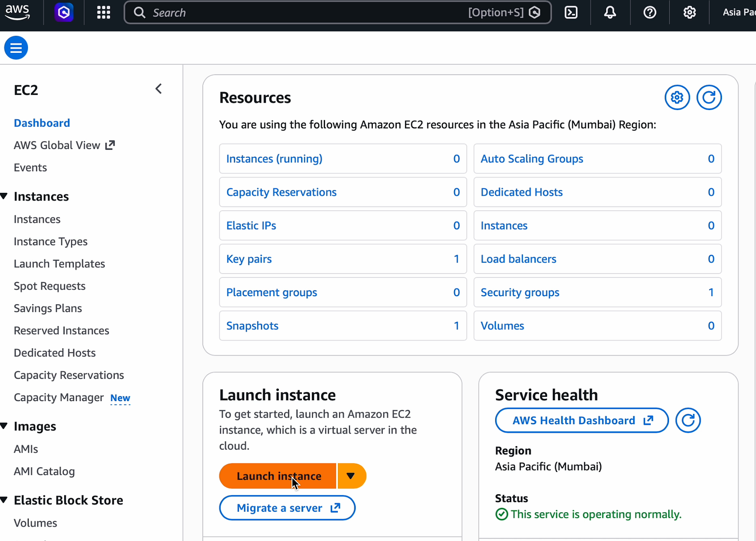Open Instance Types in the sidebar
This screenshot has width=756, height=541.
pyautogui.click(x=51, y=241)
